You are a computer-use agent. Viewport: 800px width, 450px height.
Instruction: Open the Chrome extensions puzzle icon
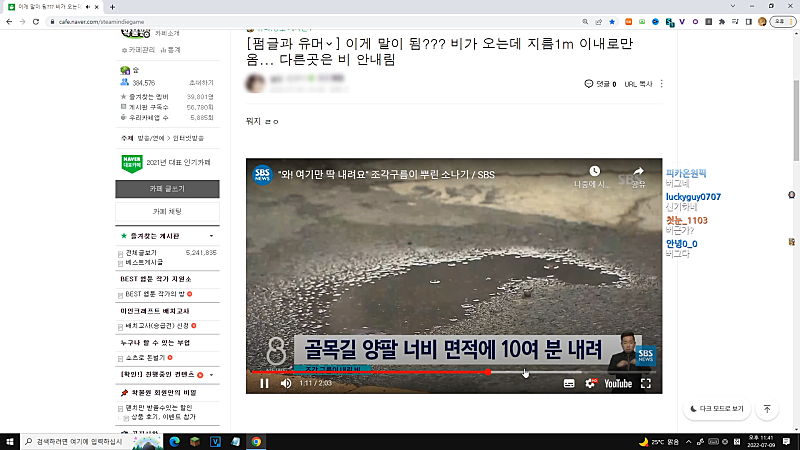pyautogui.click(x=721, y=21)
